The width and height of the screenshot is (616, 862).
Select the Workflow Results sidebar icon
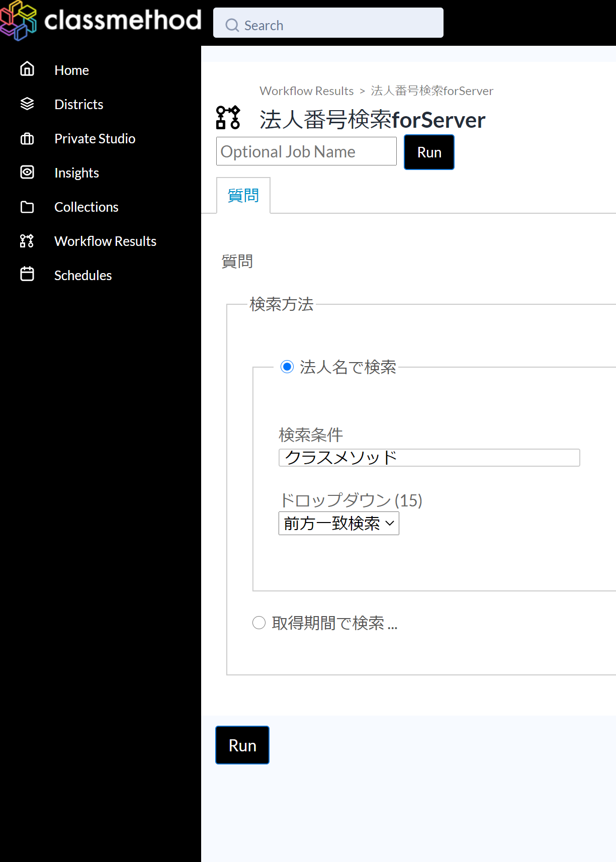pyautogui.click(x=27, y=241)
